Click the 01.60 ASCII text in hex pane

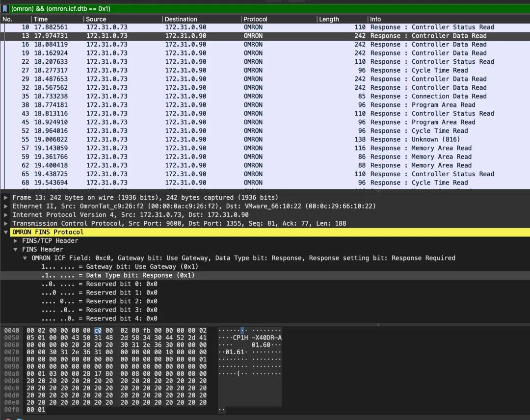(261, 345)
